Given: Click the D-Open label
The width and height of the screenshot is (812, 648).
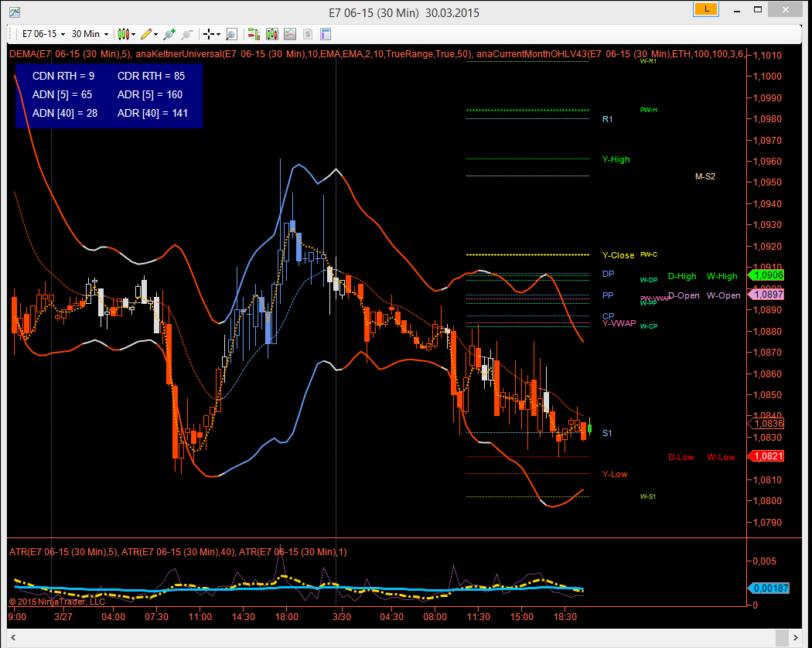Looking at the screenshot, I should point(684,295).
